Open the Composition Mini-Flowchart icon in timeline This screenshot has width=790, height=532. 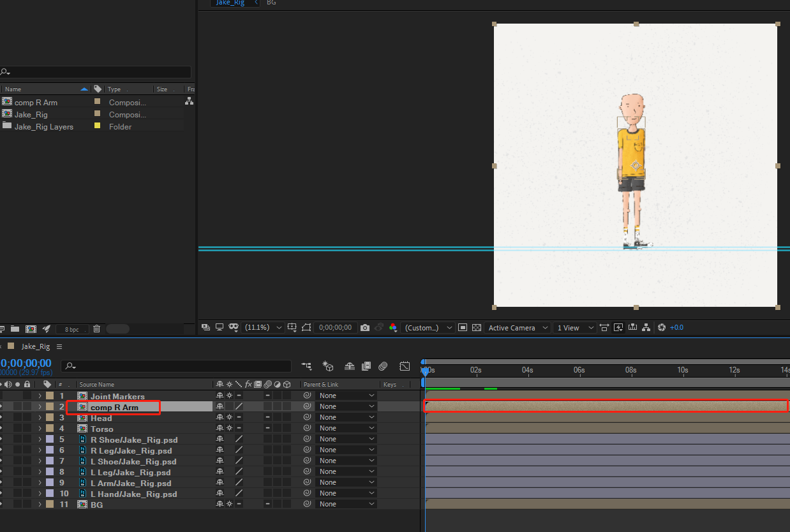click(x=307, y=366)
